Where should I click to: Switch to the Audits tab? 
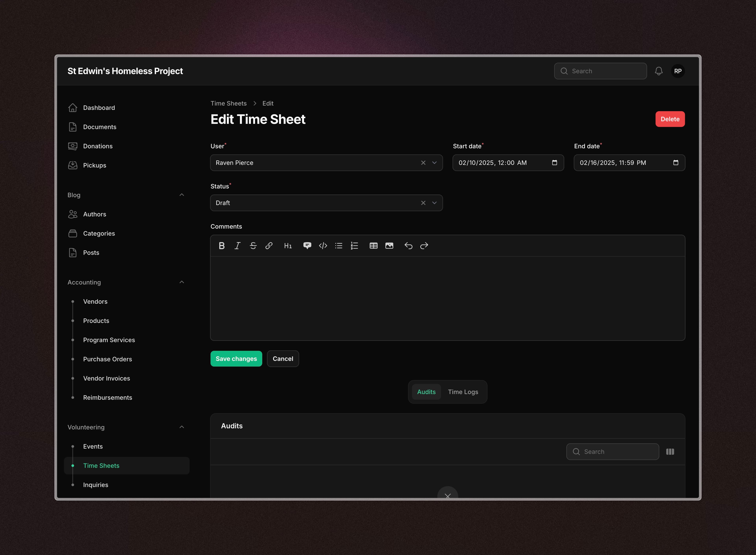(426, 392)
